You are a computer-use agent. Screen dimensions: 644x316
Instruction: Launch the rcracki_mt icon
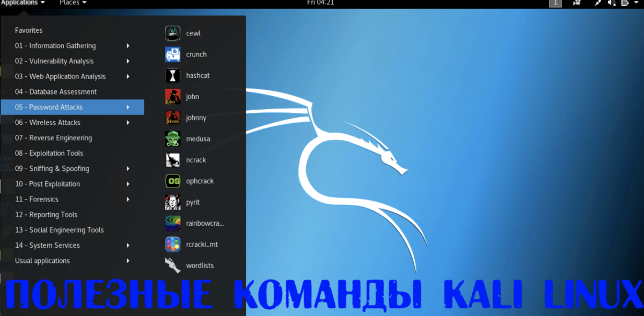[x=173, y=245]
